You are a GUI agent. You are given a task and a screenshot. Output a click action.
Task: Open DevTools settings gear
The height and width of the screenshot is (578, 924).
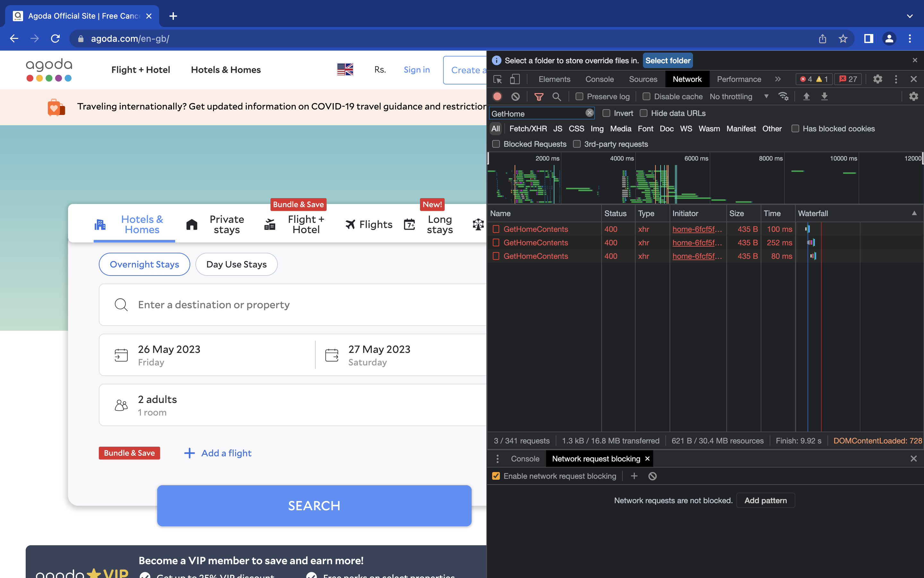click(878, 79)
